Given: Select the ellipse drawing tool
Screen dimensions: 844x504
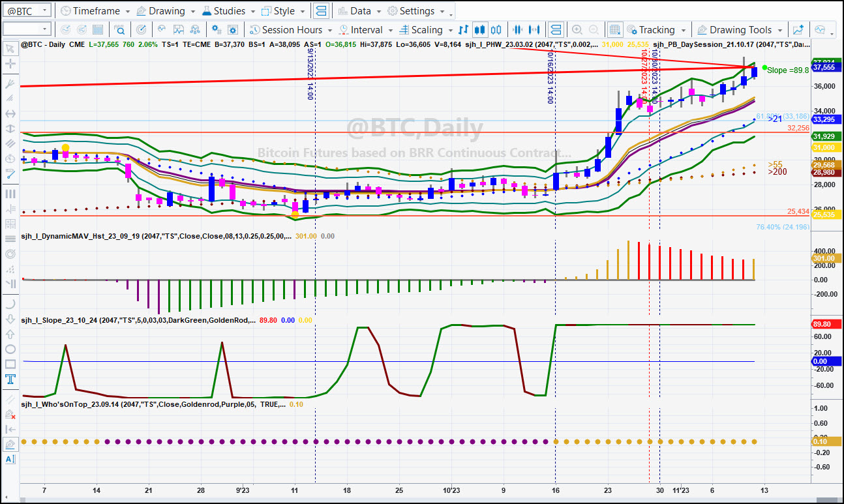Looking at the screenshot, I should pos(10,349).
